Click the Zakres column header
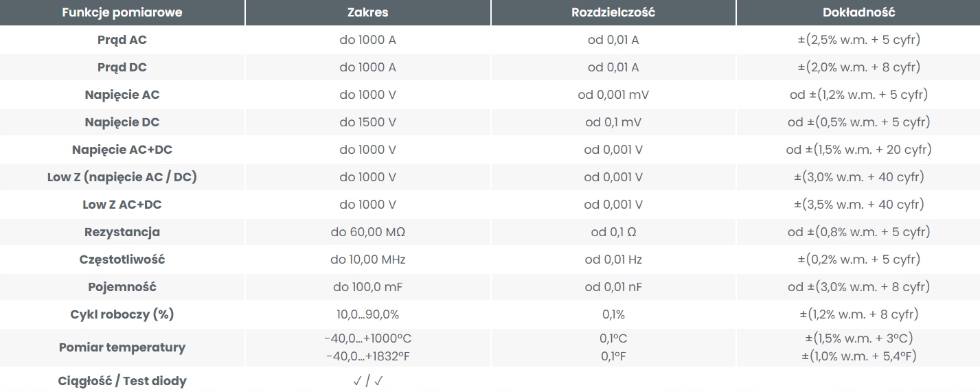Viewport: 980px width, 392px height. point(367,12)
